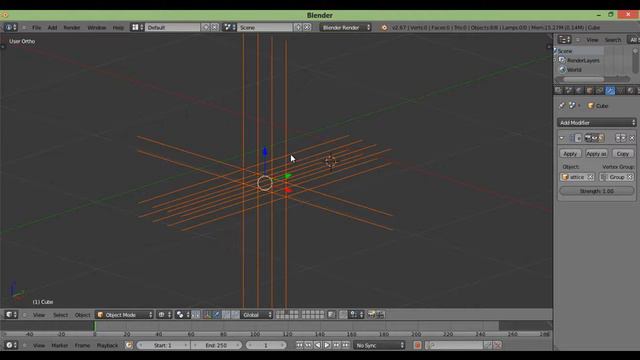Open the Global transform orientation dropdown

click(x=256, y=315)
